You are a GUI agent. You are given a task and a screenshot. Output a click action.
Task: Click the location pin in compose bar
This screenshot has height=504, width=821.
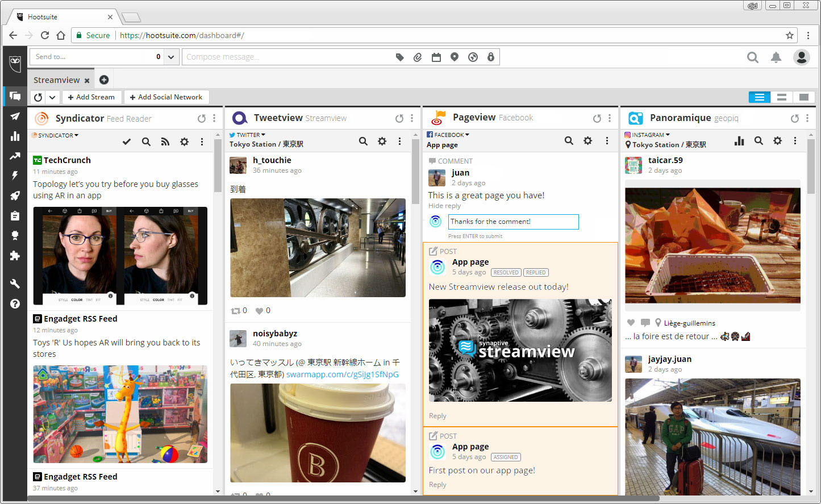(454, 57)
